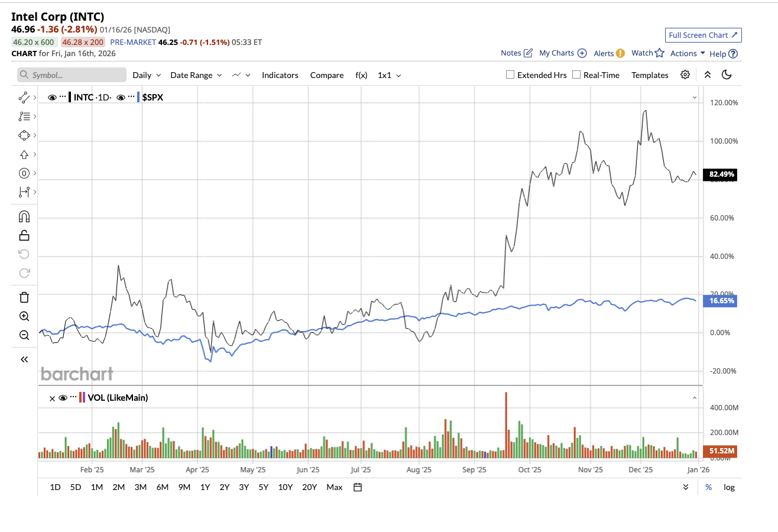778x532 pixels.
Task: Expand the Date Range dropdown
Action: 196,75
